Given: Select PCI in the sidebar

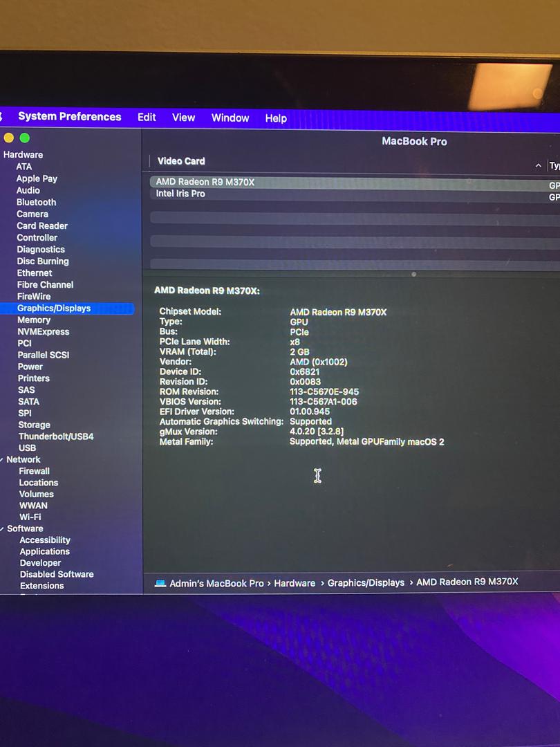Looking at the screenshot, I should [24, 343].
